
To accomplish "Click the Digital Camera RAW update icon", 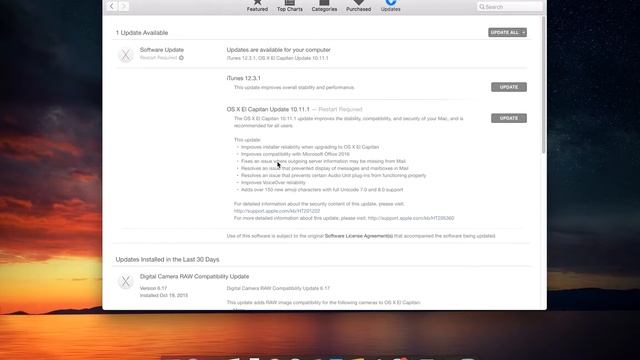I will click(x=126, y=282).
